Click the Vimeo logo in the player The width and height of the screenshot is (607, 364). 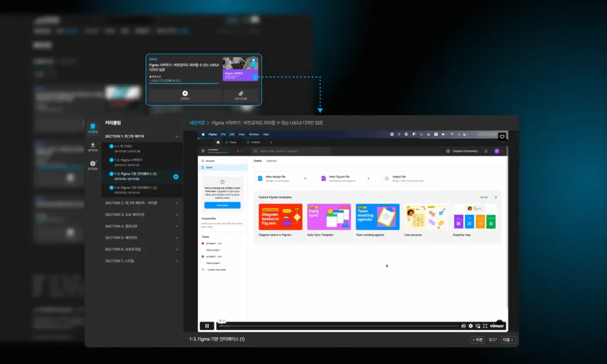497,326
